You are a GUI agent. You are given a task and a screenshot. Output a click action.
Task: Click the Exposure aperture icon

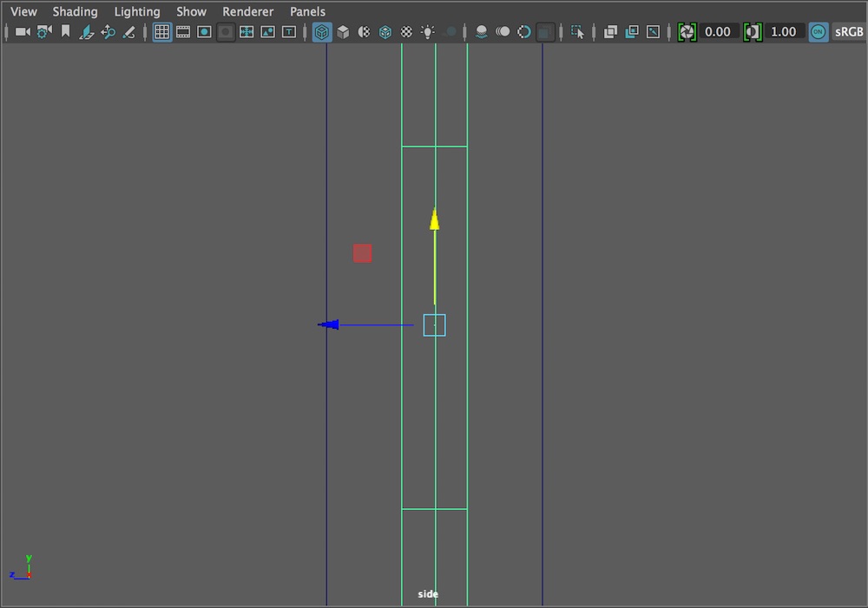687,32
